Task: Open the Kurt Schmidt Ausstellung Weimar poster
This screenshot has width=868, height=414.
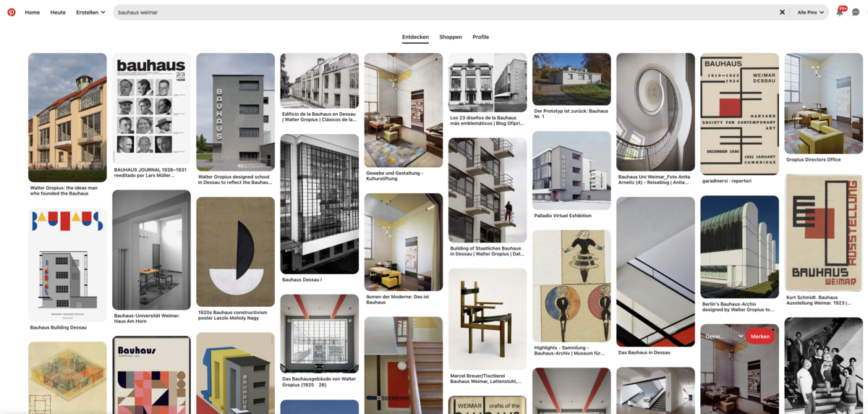Action: click(x=823, y=232)
